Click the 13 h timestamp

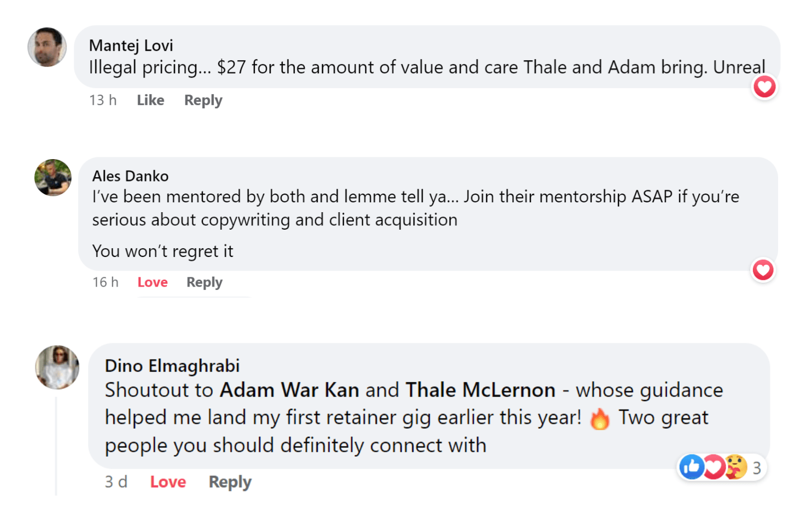103,100
